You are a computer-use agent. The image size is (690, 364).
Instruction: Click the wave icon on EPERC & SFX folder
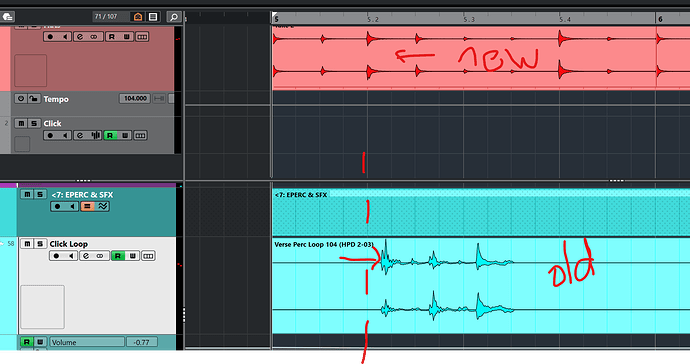point(103,206)
